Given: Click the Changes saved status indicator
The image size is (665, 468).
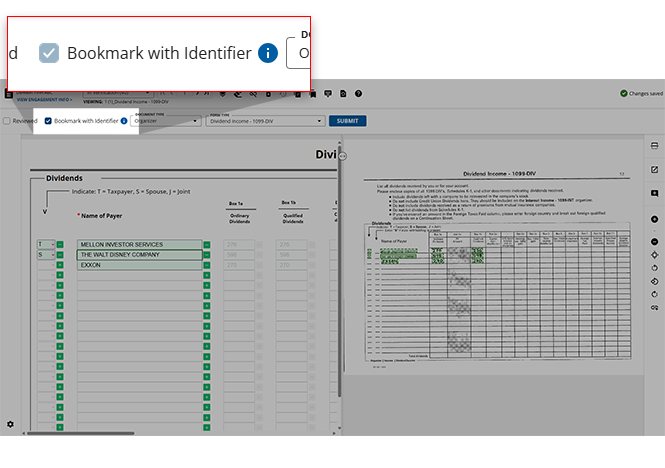Looking at the screenshot, I should [641, 93].
